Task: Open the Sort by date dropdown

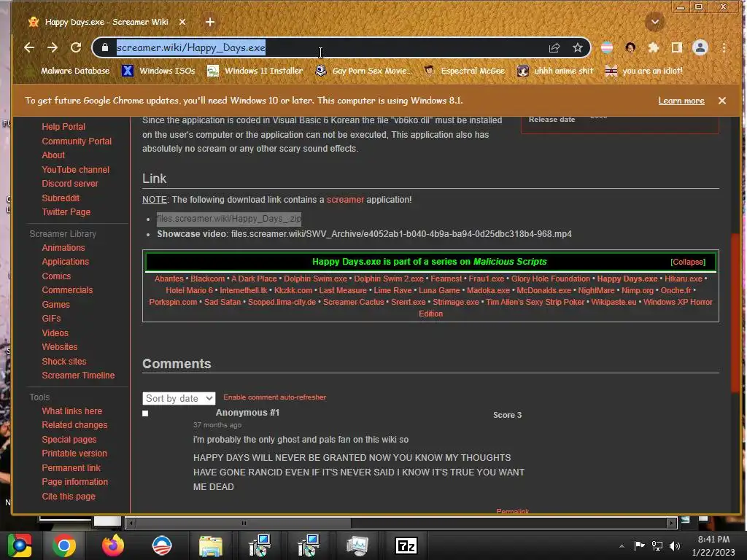Action: click(x=179, y=399)
